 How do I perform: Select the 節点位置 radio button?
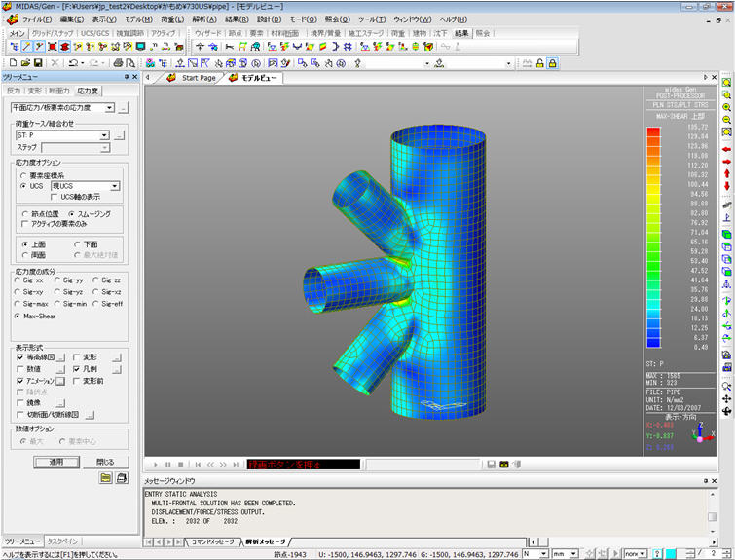point(25,214)
